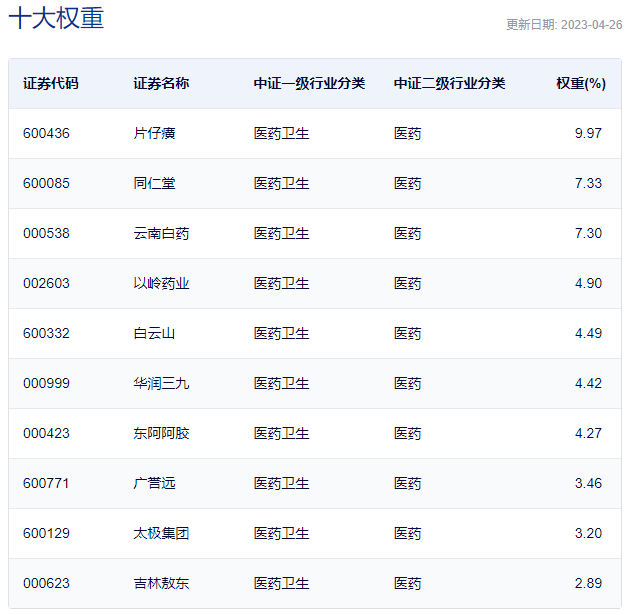This screenshot has width=629, height=615.
Task: Open the 华润三九 stock name
Action: (161, 383)
